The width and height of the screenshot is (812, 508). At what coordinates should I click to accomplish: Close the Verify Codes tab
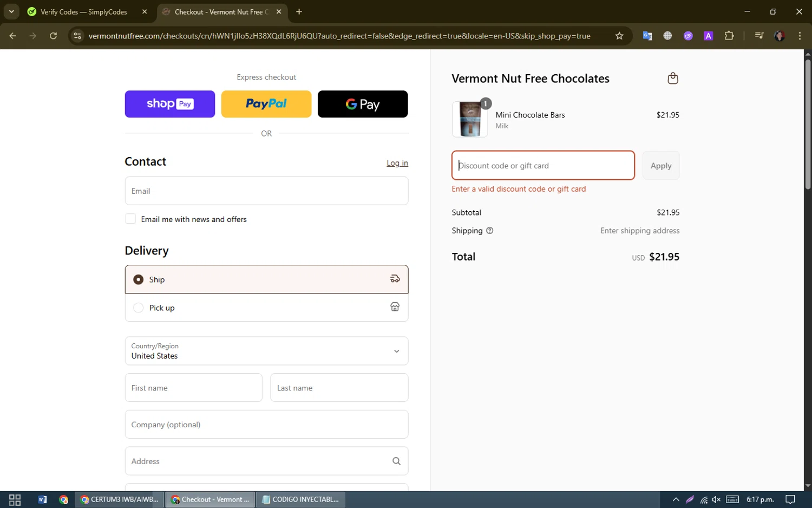[145, 11]
